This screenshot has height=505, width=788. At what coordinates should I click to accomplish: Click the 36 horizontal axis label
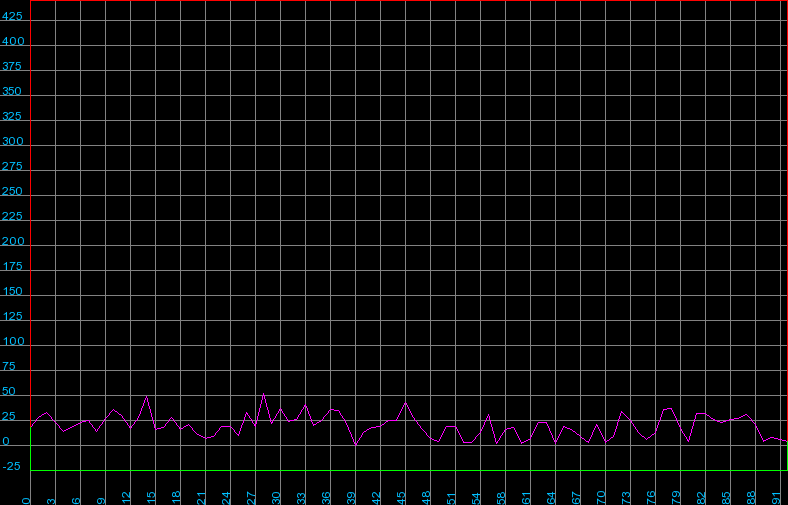[327, 498]
